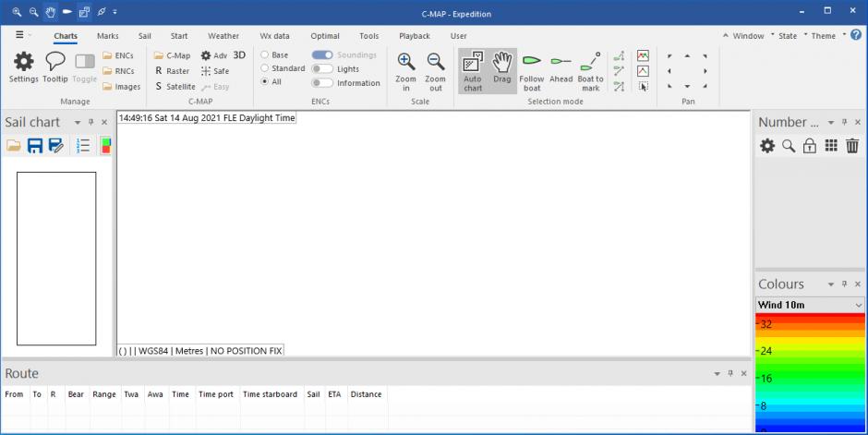
Task: Click the top chart-graph icon in ribbon
Action: [x=643, y=55]
